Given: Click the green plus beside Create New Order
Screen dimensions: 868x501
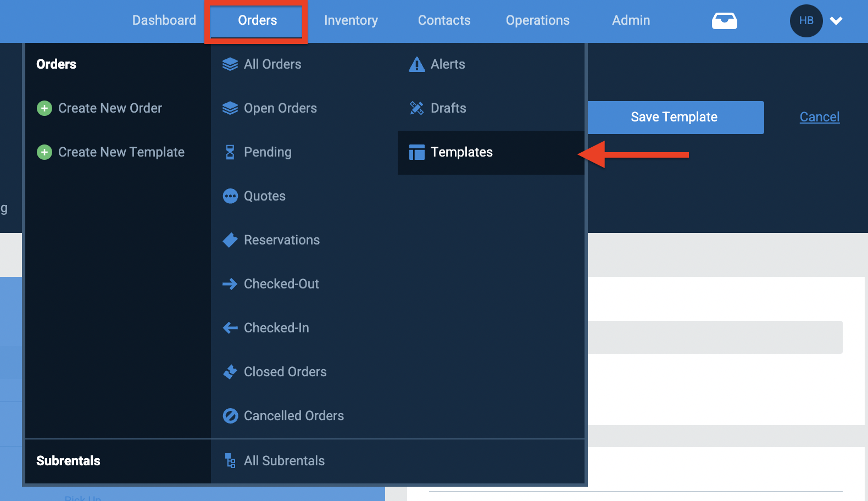Looking at the screenshot, I should [x=44, y=108].
